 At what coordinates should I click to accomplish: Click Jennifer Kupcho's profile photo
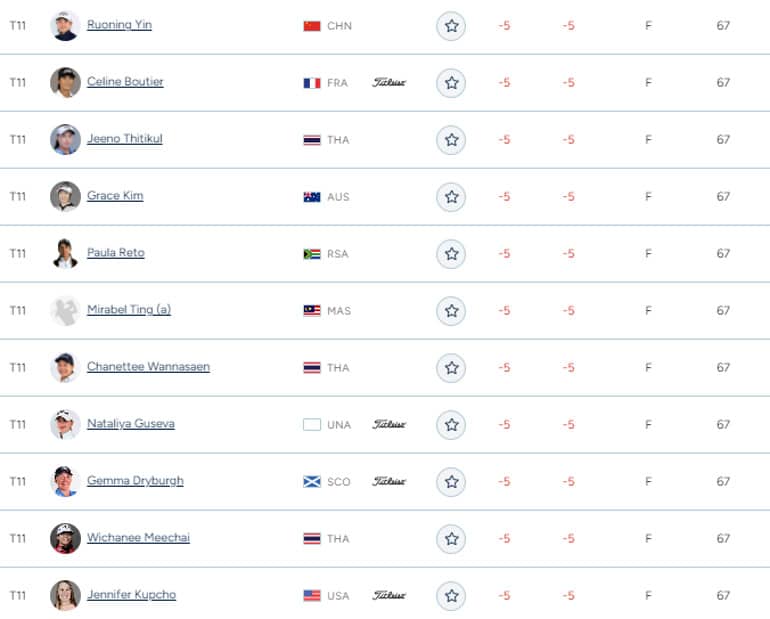65,595
